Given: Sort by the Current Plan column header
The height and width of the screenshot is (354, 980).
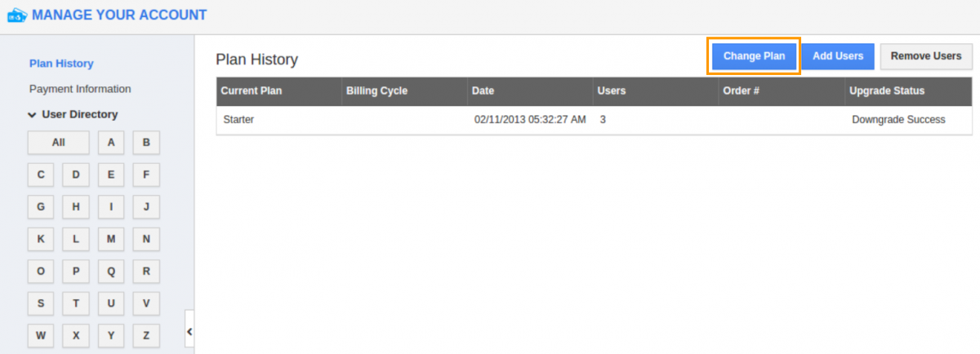Looking at the screenshot, I should 252,91.
